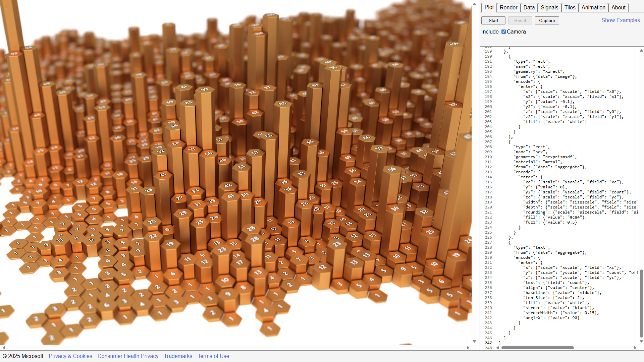
Task: Click the viewport scroll right arrow
Action: click(x=468, y=348)
